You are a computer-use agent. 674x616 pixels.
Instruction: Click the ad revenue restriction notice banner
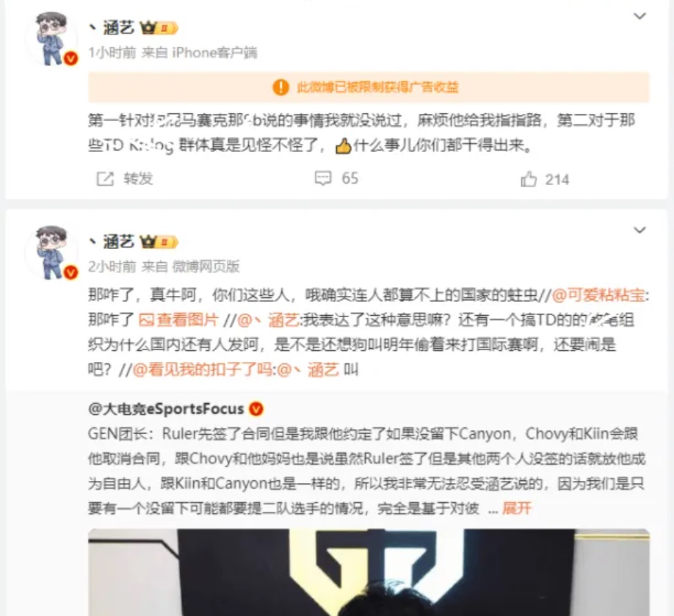pyautogui.click(x=369, y=87)
